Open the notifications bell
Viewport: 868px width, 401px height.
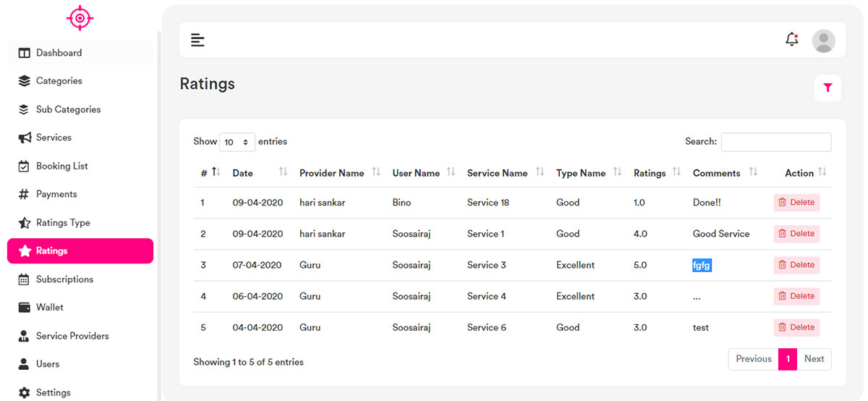(x=791, y=40)
